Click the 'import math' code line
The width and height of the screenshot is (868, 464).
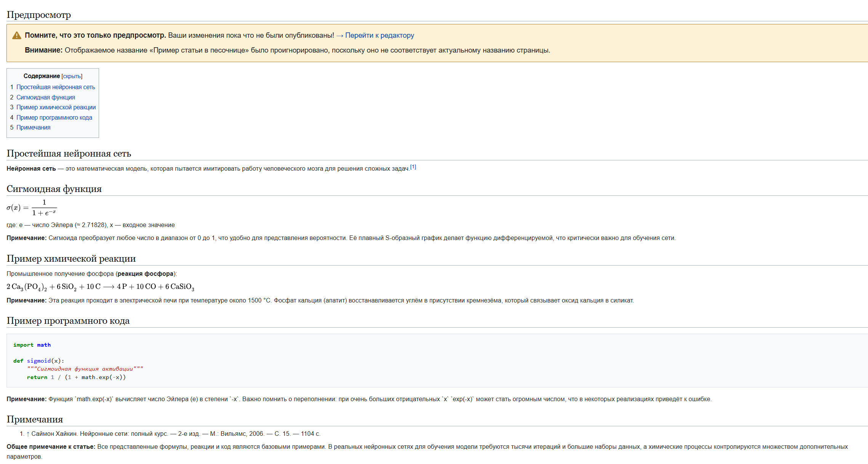click(x=32, y=345)
